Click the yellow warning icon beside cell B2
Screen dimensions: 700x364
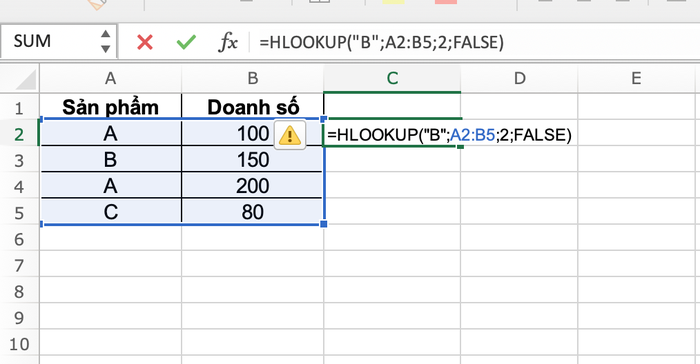[290, 134]
